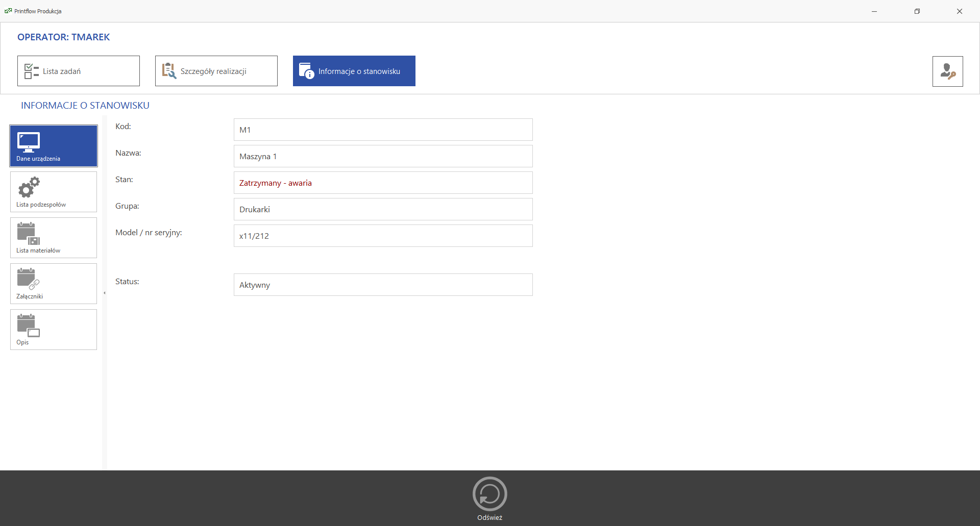Screen dimensions: 980x526
Task: Click the Kod field containing M1
Action: coord(383,130)
